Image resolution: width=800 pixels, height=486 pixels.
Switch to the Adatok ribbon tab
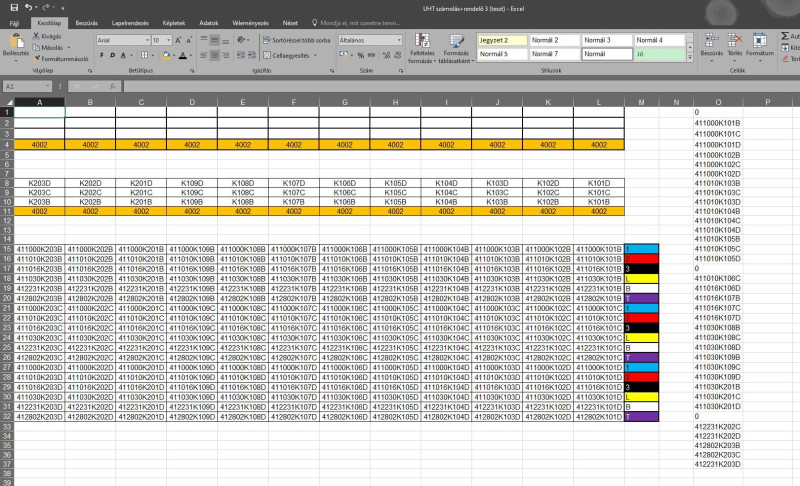click(x=208, y=23)
